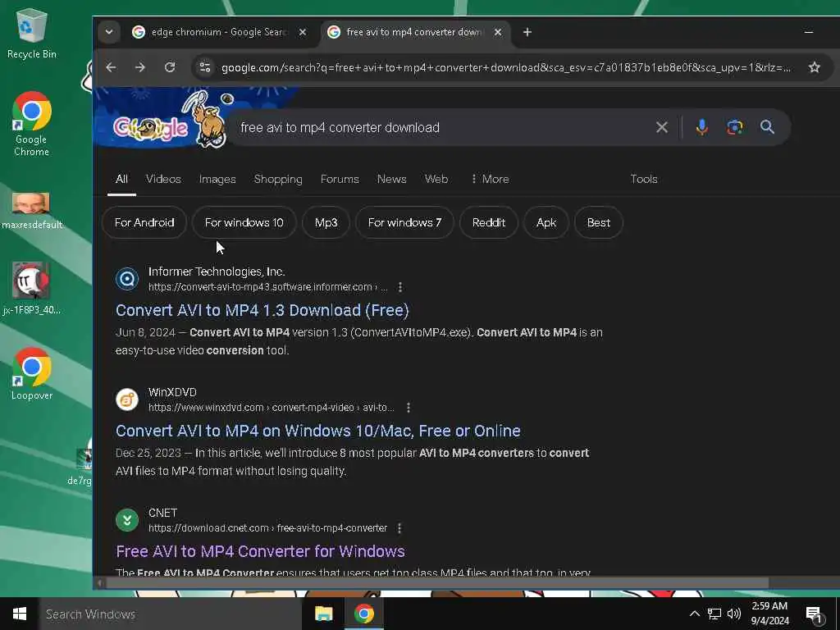Open Convert AVI to MP4 1.3 Download link
Image resolution: width=840 pixels, height=630 pixels.
tap(262, 310)
